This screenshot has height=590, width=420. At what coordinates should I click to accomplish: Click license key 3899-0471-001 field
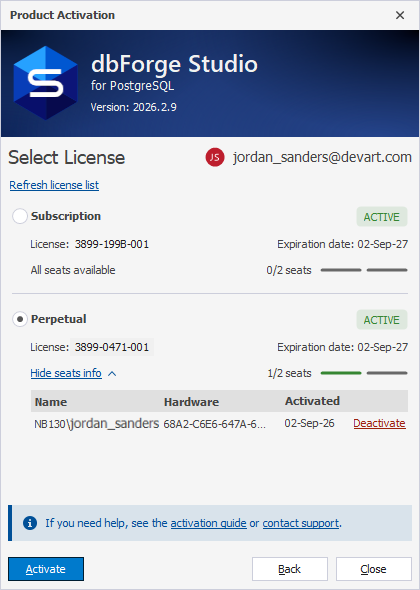[112, 347]
